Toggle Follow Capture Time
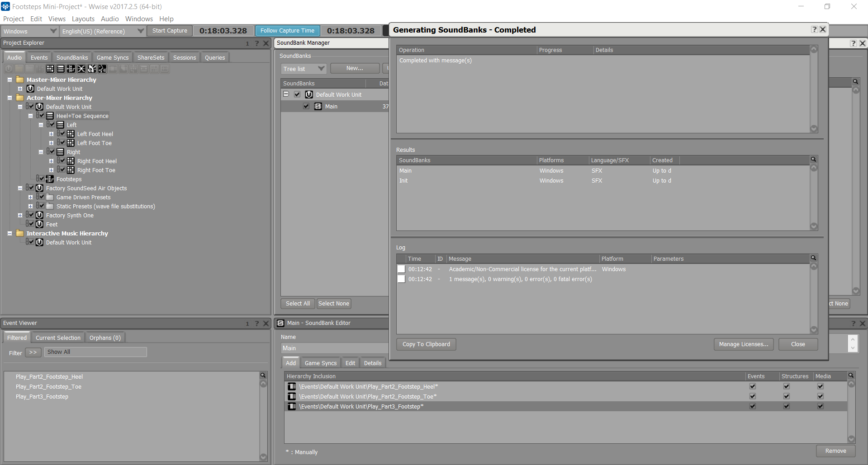 [x=287, y=31]
